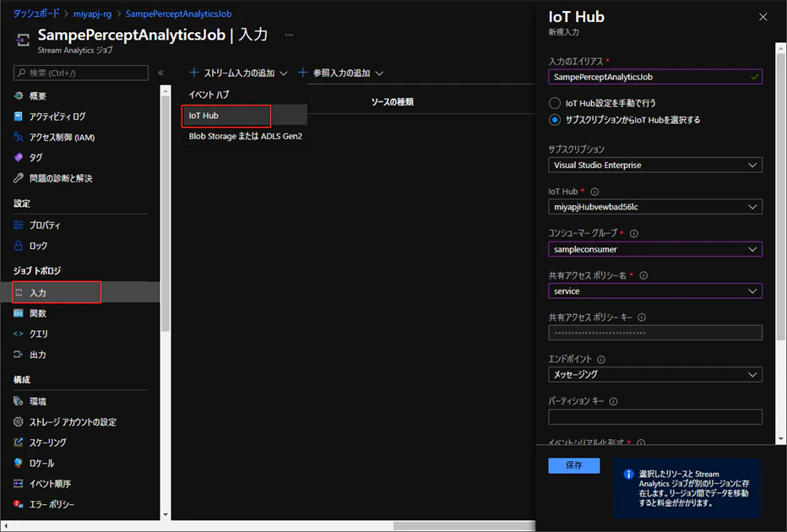The height and width of the screenshot is (532, 787).
Task: Click the 出力 icon
Action: [x=19, y=355]
